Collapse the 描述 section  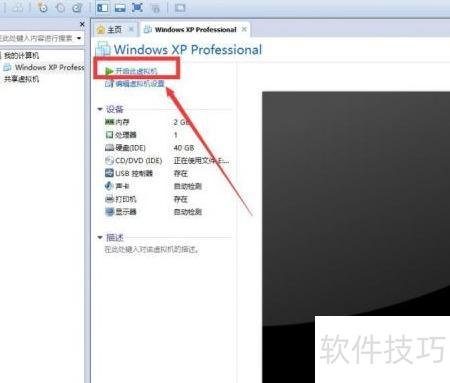pyautogui.click(x=100, y=237)
